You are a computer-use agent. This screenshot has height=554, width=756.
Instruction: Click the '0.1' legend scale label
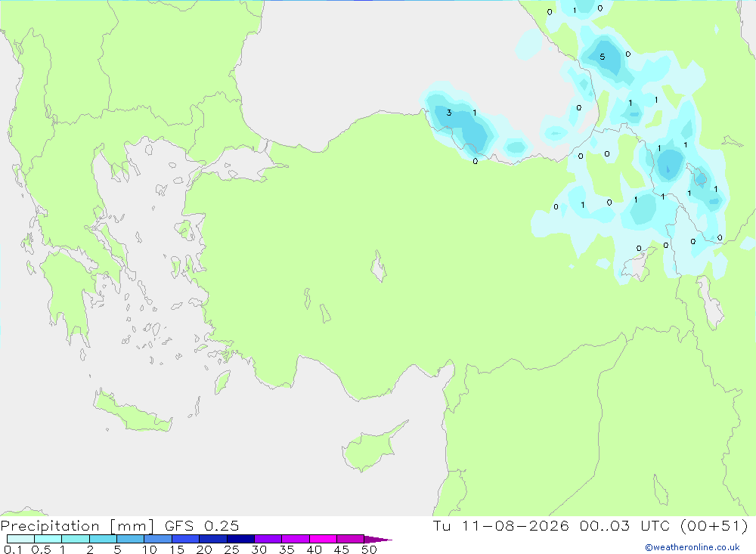[x=13, y=549]
